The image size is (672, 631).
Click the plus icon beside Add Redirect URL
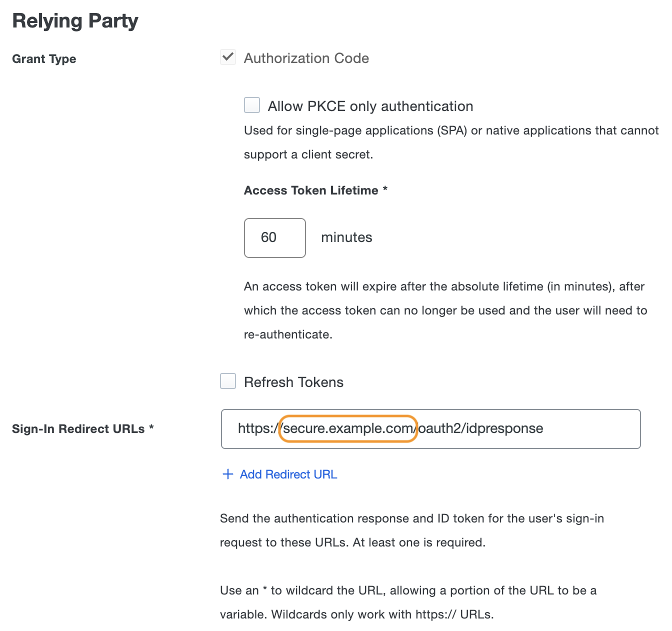click(x=227, y=474)
